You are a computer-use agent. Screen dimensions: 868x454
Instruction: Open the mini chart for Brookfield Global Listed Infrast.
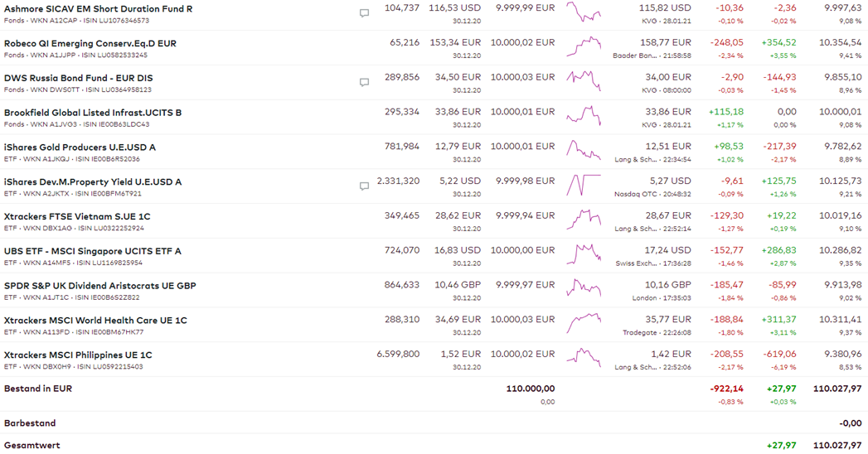(x=584, y=117)
